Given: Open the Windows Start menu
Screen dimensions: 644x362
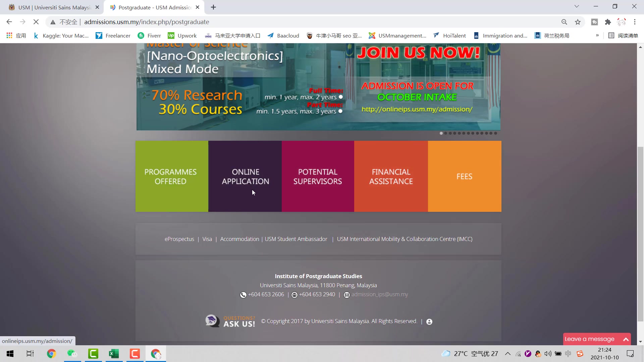Looking at the screenshot, I should click(10, 354).
